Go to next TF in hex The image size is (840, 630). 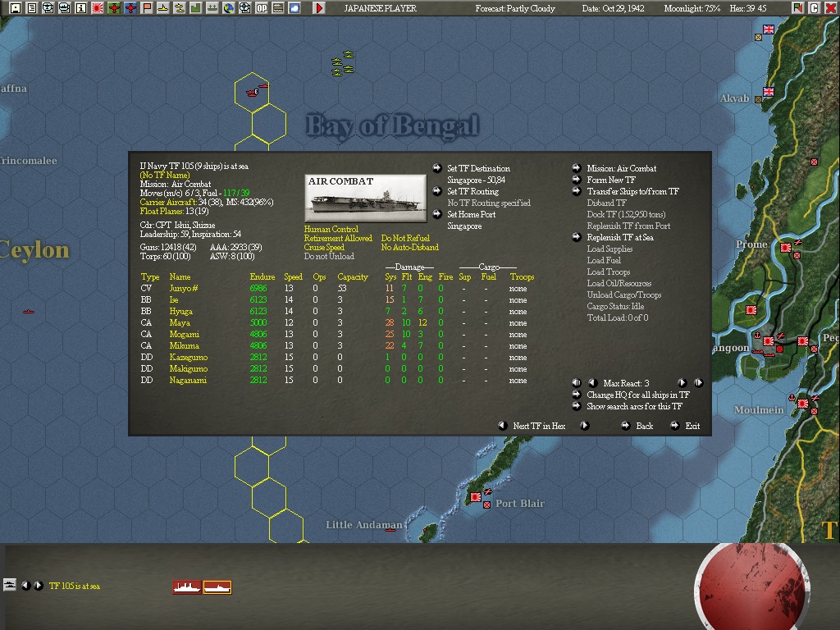(584, 426)
